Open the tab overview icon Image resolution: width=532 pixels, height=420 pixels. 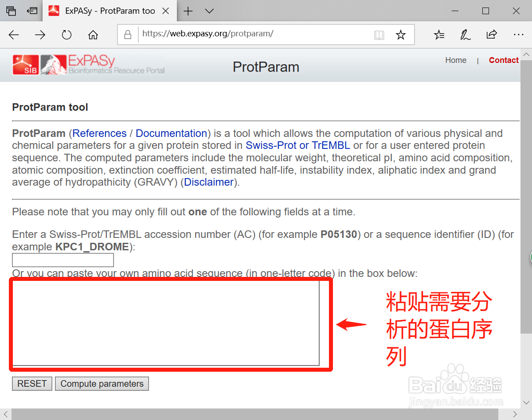click(x=11, y=11)
